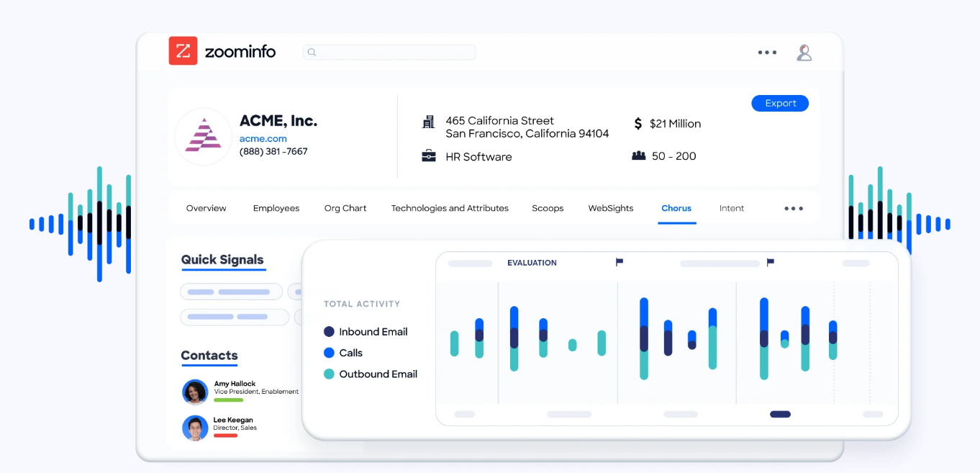The width and height of the screenshot is (980, 473).
Task: Click the Lee Keegan contact name
Action: [x=233, y=420]
